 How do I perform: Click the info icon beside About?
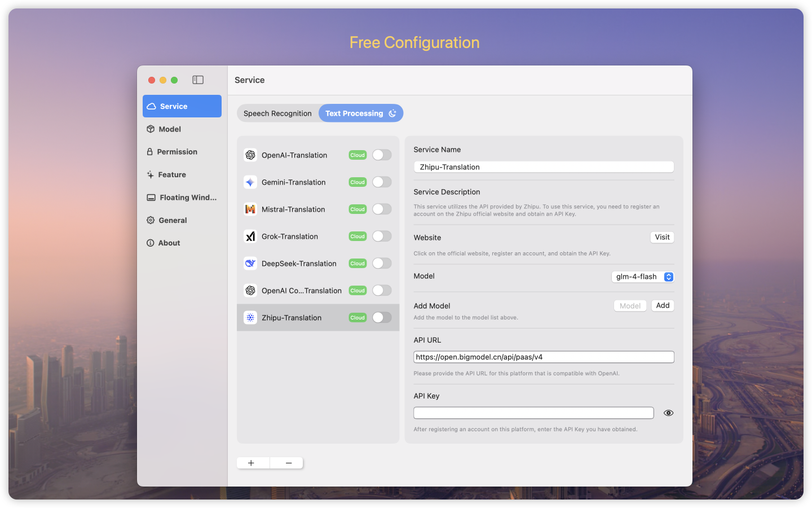(x=151, y=243)
